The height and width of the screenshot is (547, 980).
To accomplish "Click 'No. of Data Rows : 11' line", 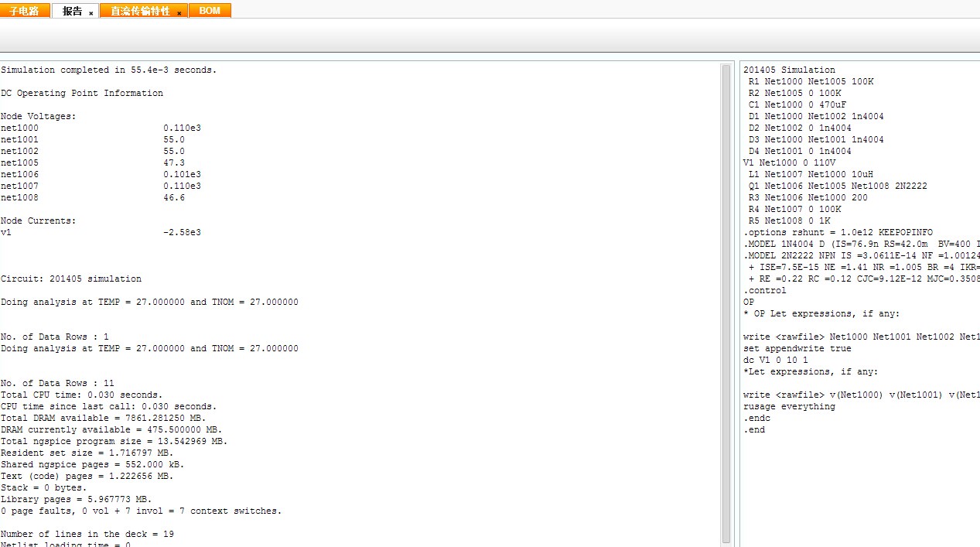I will (x=57, y=383).
